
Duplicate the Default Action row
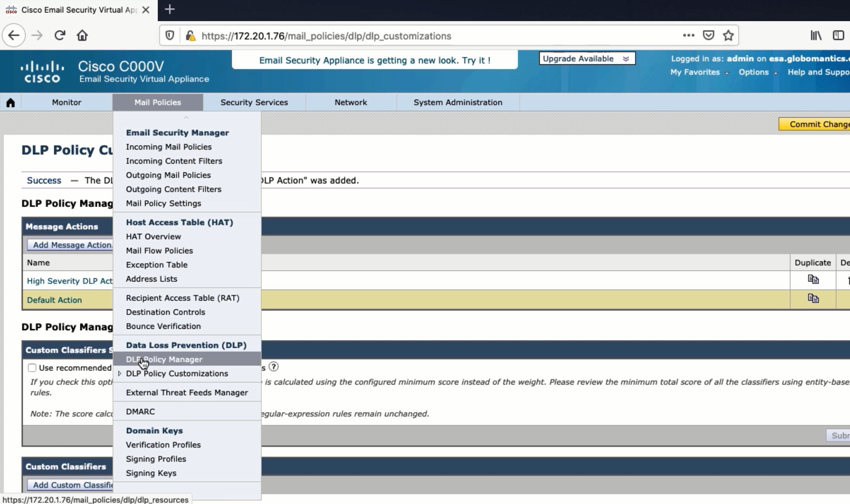(813, 298)
